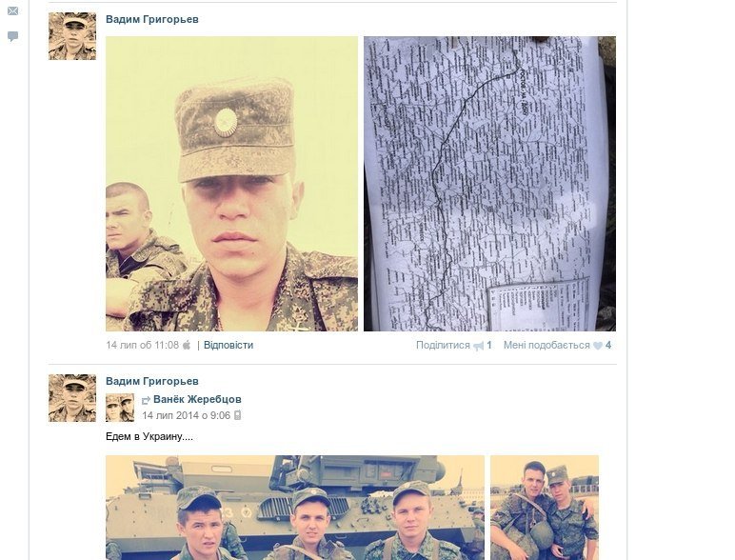Open the 14 лип 2014 о 9:06 timestamp
This screenshot has width=735, height=560.
pos(186,415)
